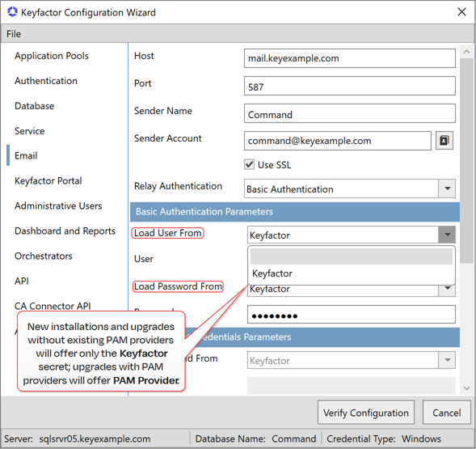
Task: Click the Password field with dots
Action: pyautogui.click(x=352, y=315)
